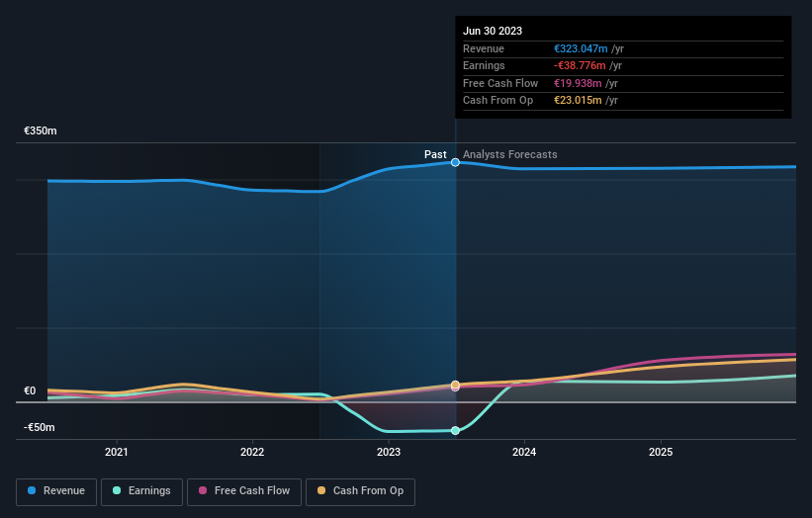The width and height of the screenshot is (812, 518).
Task: Click the -€38.776m earnings value
Action: [x=580, y=65]
